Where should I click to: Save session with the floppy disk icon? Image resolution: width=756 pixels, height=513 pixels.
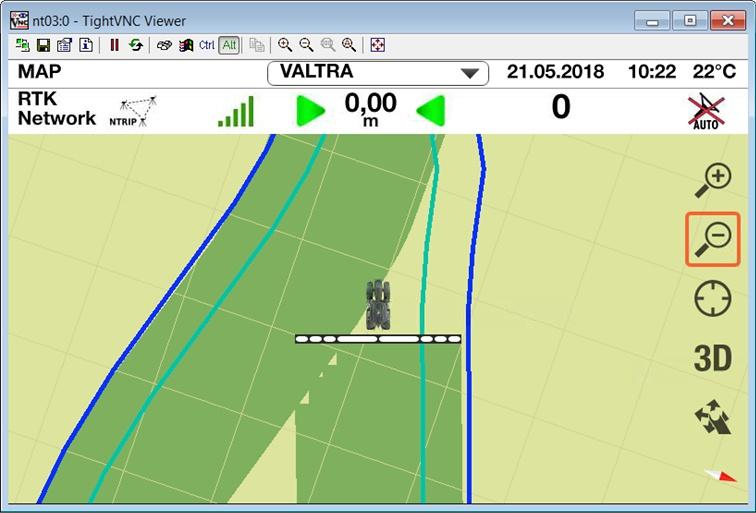click(x=43, y=45)
